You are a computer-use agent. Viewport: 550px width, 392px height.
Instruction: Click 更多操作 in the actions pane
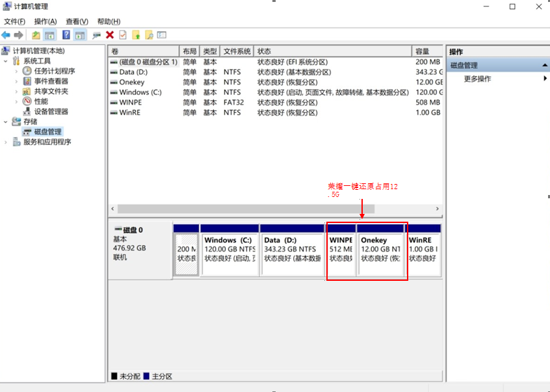pyautogui.click(x=477, y=79)
